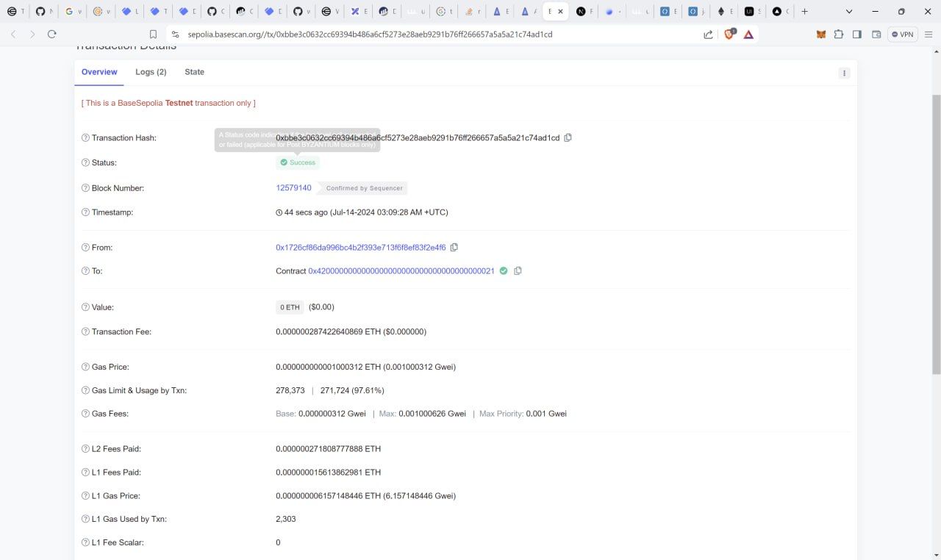
Task: Click the Gas Price value 0.001000312 Gwei
Action: (x=419, y=367)
